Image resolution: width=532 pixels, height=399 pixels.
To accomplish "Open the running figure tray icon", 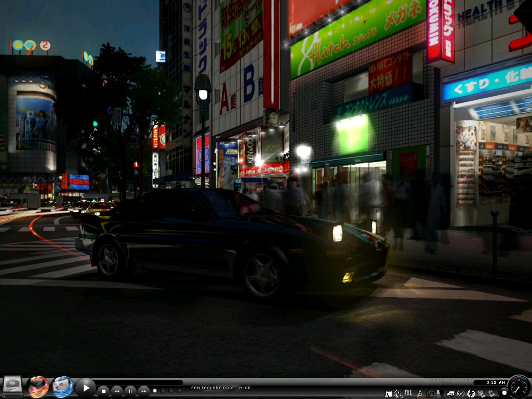I will [x=420, y=394].
